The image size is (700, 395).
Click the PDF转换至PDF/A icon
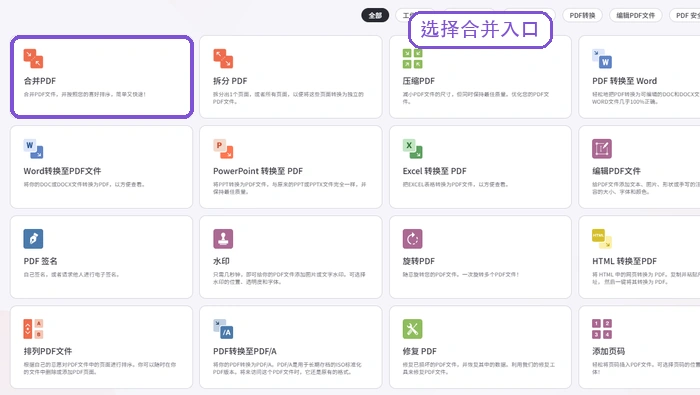223,329
